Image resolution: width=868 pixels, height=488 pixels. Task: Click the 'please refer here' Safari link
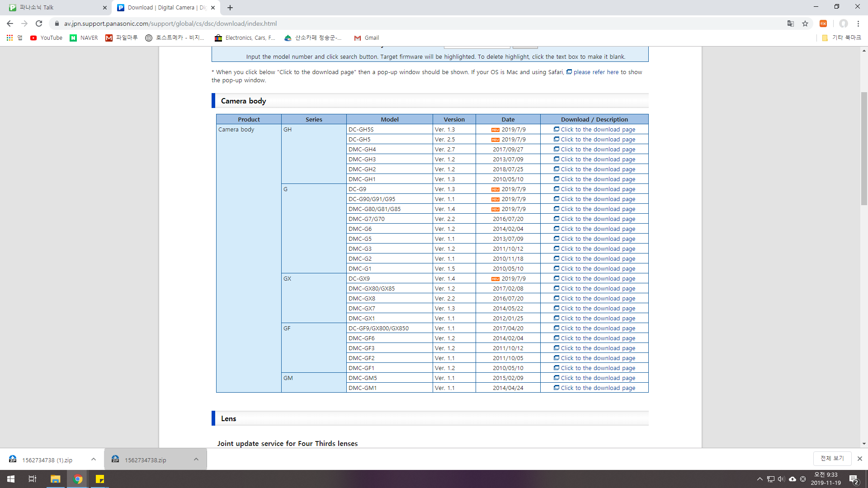(596, 72)
